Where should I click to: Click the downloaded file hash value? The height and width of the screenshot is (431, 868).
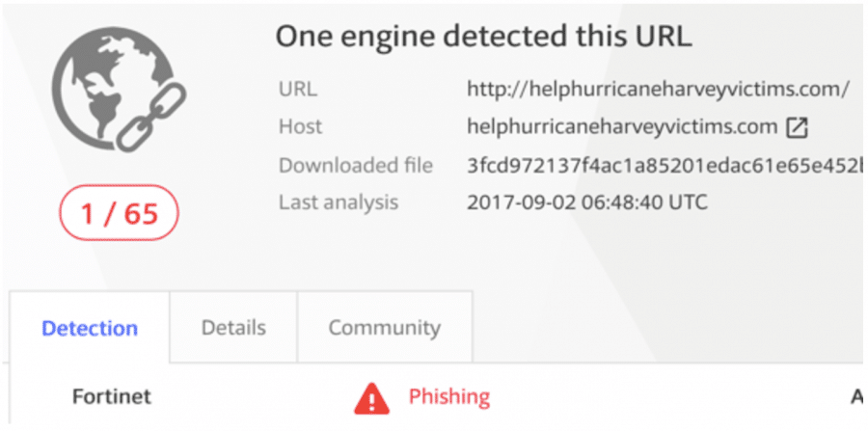point(665,166)
